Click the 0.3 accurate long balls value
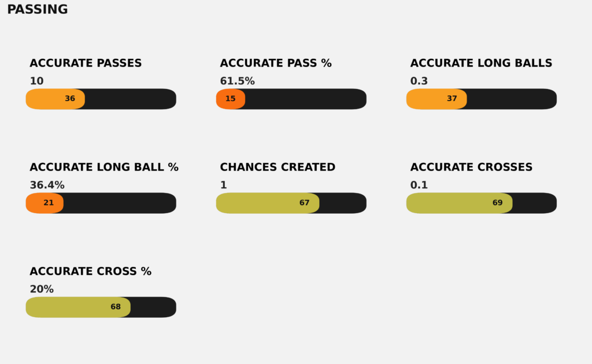The height and width of the screenshot is (364, 592). coord(419,81)
